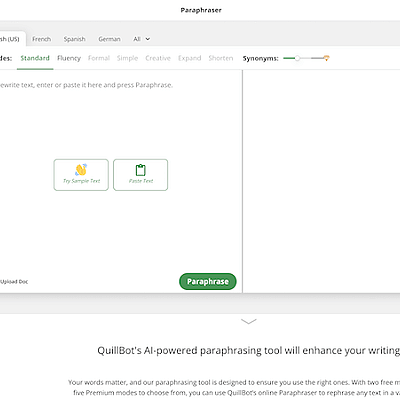The width and height of the screenshot is (400, 400).
Task: Click the clipboard Paste Text icon
Action: coord(141,170)
